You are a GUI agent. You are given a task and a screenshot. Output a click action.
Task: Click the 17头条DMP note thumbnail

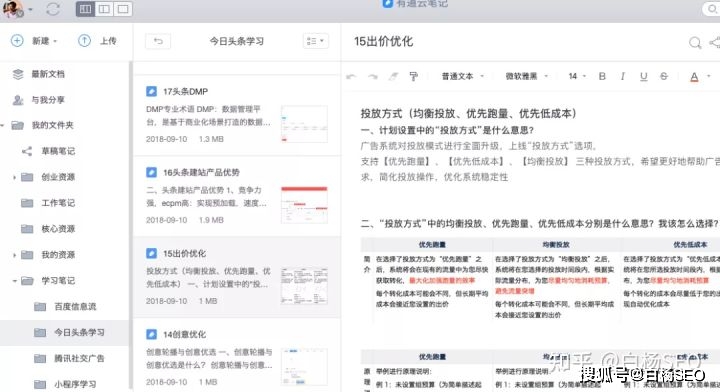[304, 124]
